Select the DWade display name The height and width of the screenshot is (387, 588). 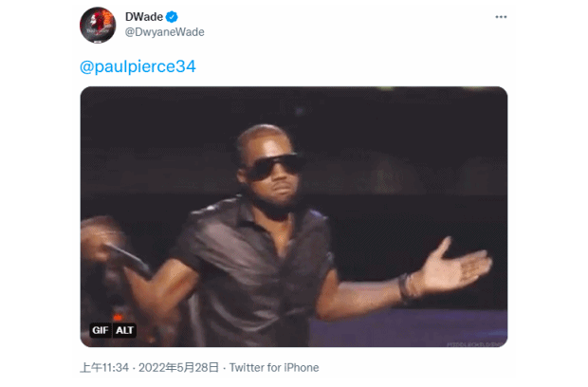(144, 17)
